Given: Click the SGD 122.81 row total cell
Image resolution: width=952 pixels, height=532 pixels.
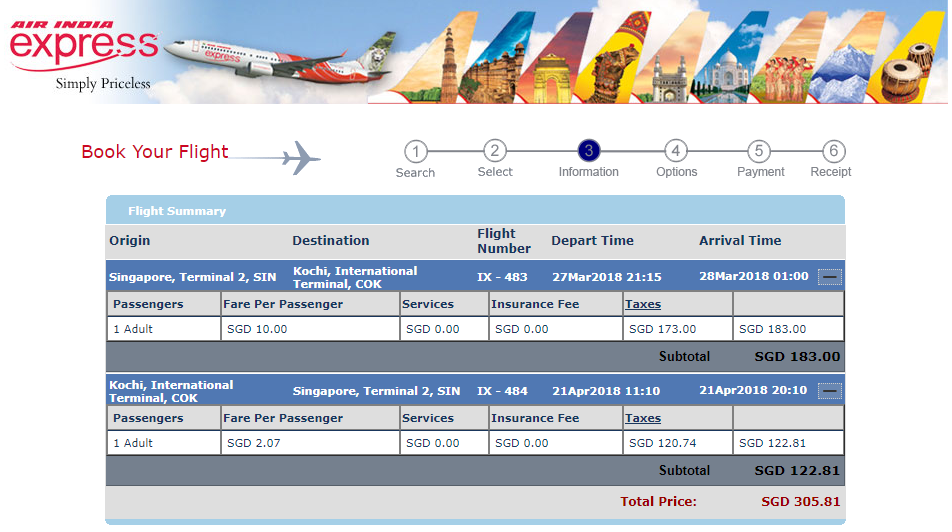Looking at the screenshot, I should coord(788,443).
